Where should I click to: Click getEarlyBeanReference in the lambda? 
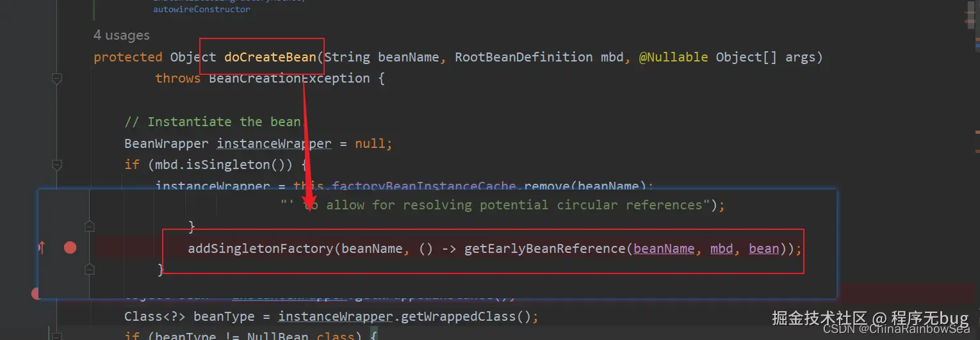[545, 248]
